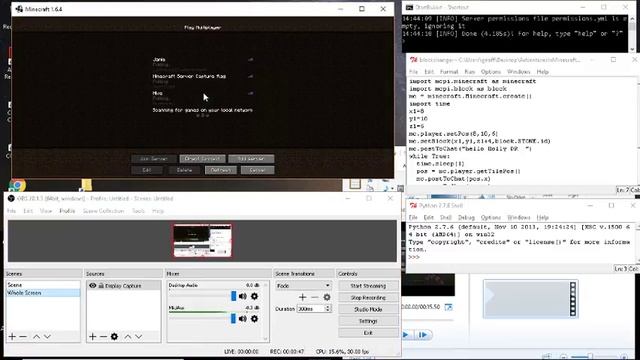Open Run menu in the script editor window
The height and width of the screenshot is (360, 640).
click(x=470, y=72)
